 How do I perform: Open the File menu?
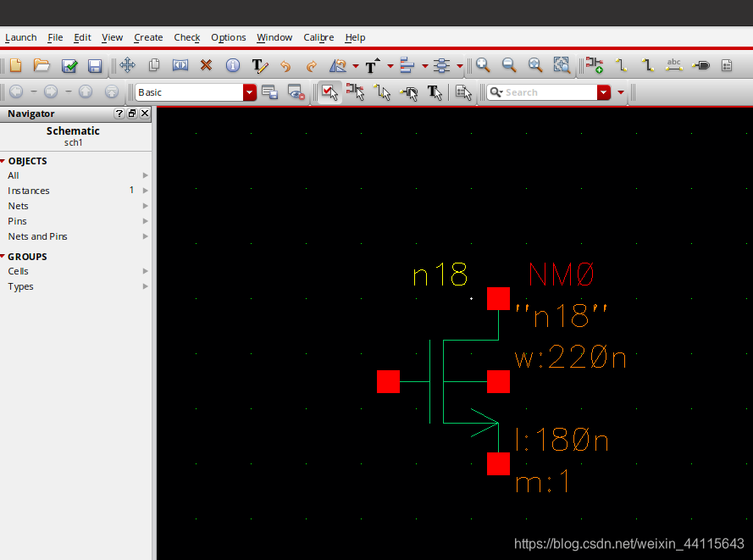coord(55,37)
